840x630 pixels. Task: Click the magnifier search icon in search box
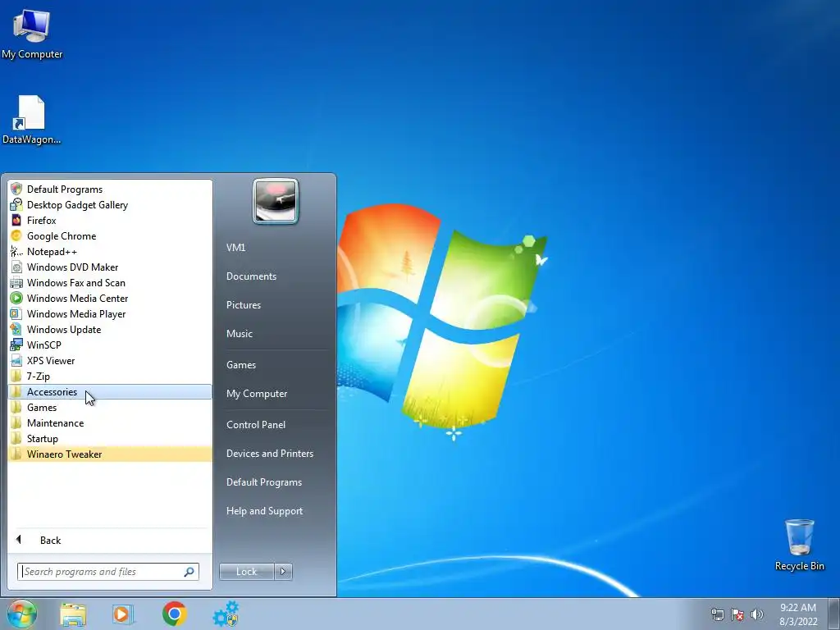coord(189,572)
